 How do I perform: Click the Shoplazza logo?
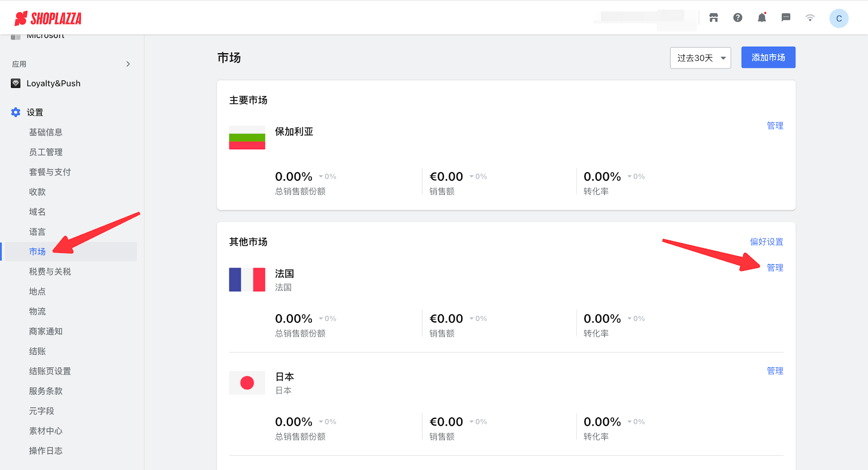coord(48,18)
